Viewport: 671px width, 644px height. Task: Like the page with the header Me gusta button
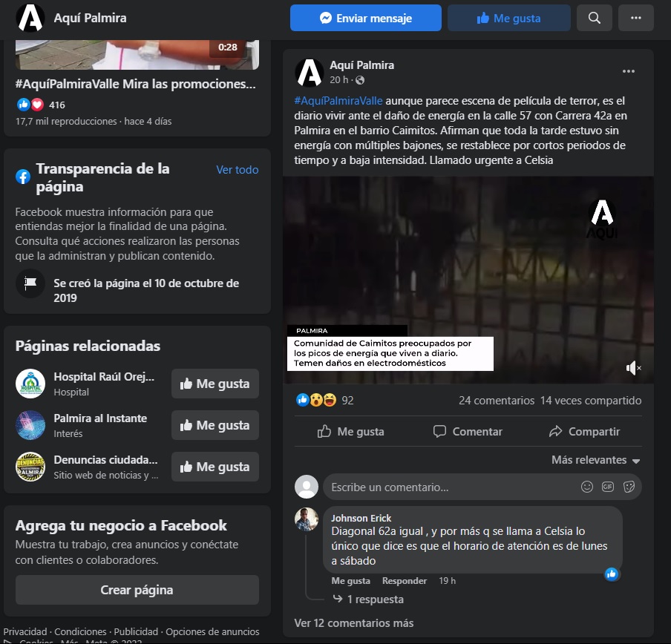coord(508,18)
